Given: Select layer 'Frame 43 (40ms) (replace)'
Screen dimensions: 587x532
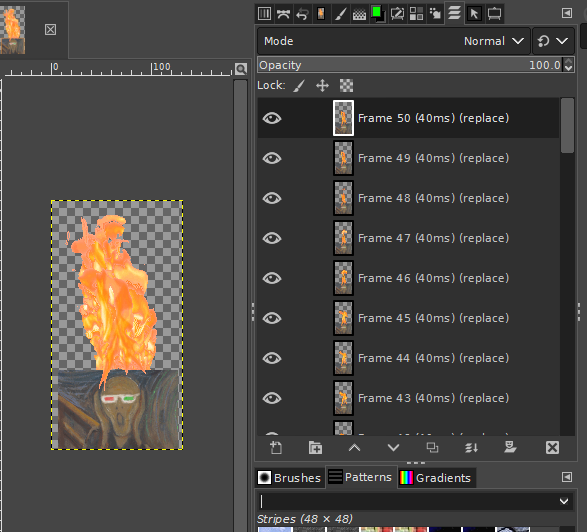Looking at the screenshot, I should point(434,398).
